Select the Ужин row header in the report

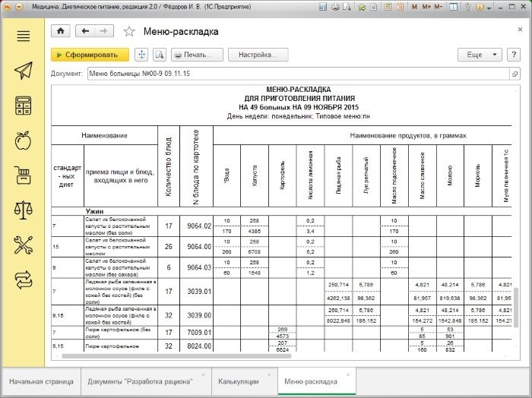pos(95,212)
